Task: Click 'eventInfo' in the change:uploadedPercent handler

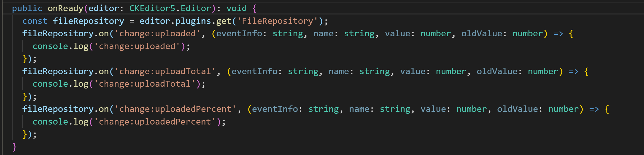Action: tap(275, 109)
